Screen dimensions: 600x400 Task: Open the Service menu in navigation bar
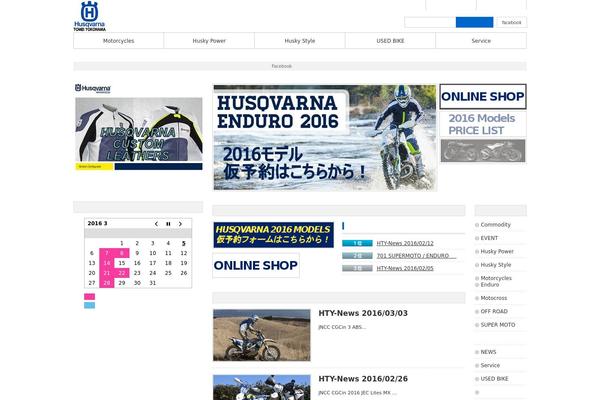coord(481,41)
